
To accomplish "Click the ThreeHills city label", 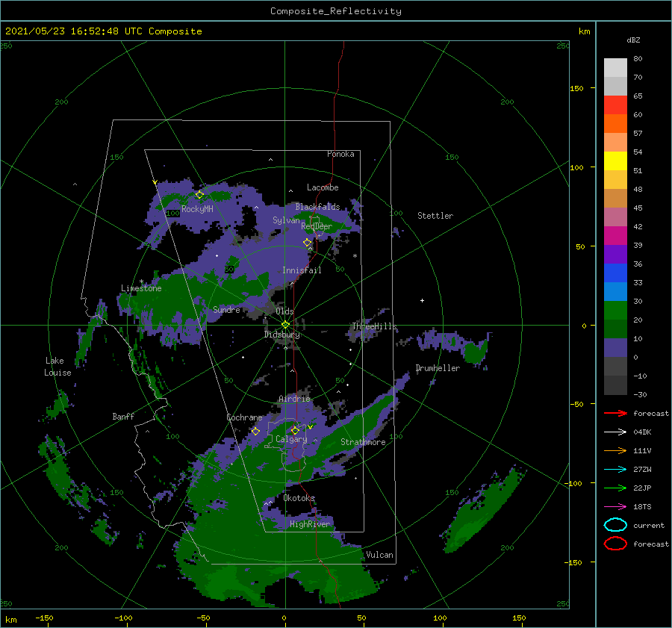I will pyautogui.click(x=374, y=326).
